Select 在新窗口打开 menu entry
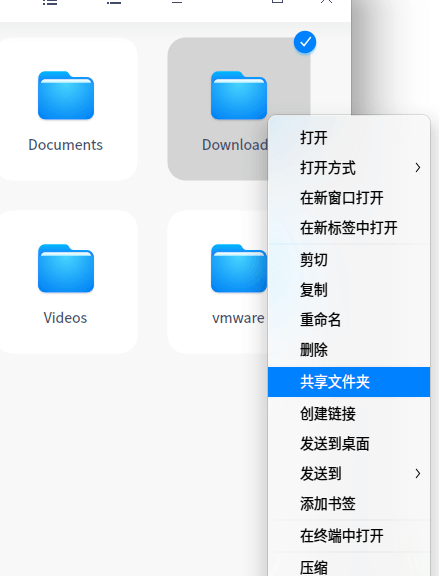This screenshot has height=576, width=439. (x=349, y=198)
